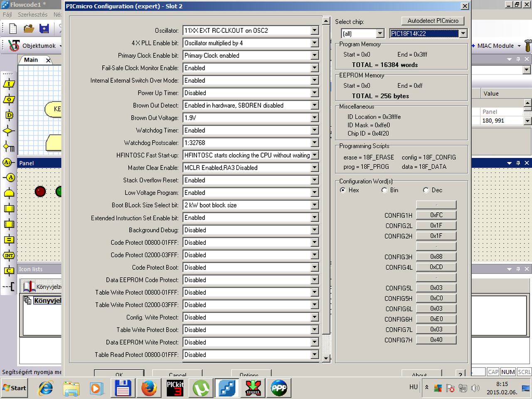
Task: Open the Brown Out Voltage dropdown
Action: (x=315, y=118)
